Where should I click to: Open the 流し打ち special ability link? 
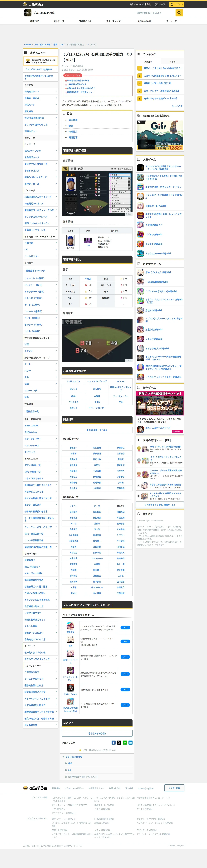click(x=97, y=389)
